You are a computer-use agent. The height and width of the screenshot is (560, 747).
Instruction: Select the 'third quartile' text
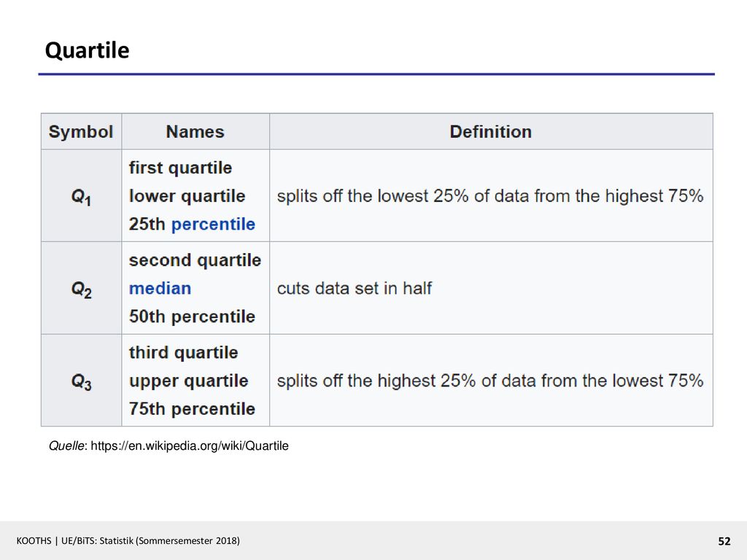(183, 353)
